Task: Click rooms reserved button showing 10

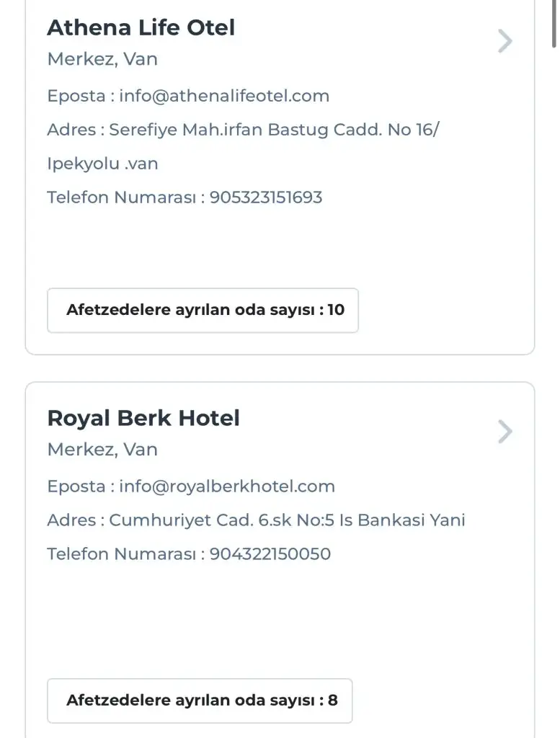Action: pos(203,311)
